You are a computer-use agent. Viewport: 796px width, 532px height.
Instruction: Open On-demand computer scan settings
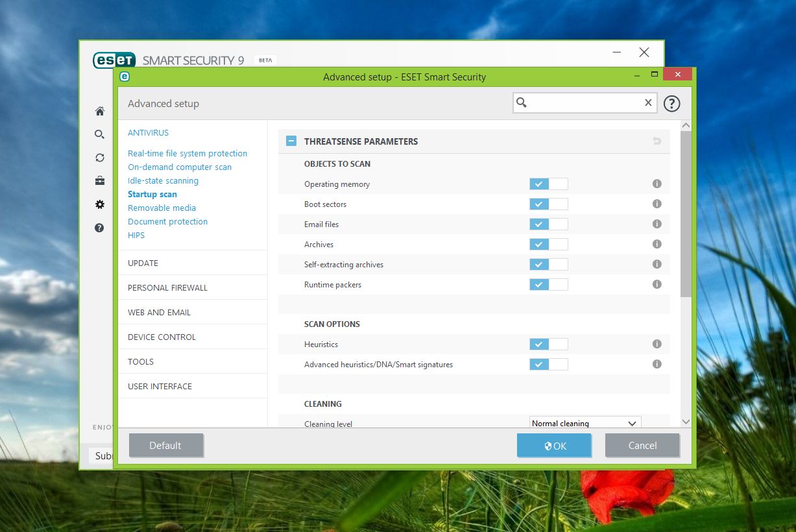click(180, 167)
